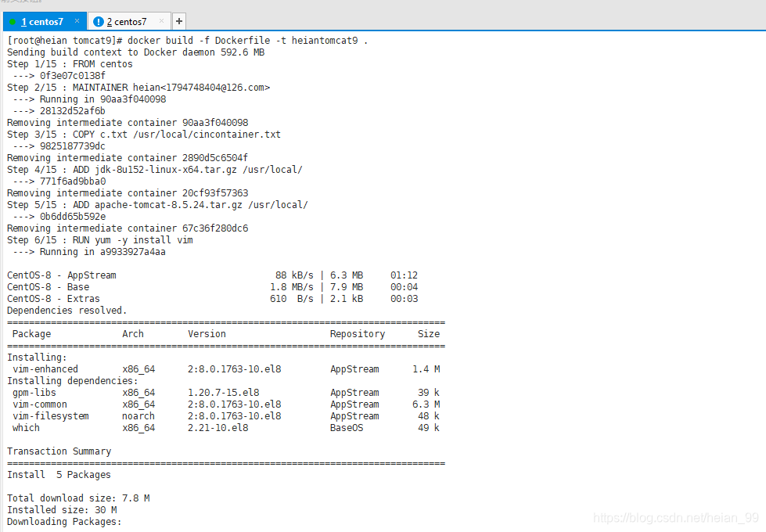This screenshot has height=532, width=766.
Task: Click green connected status dot on first tab
Action: (13, 21)
